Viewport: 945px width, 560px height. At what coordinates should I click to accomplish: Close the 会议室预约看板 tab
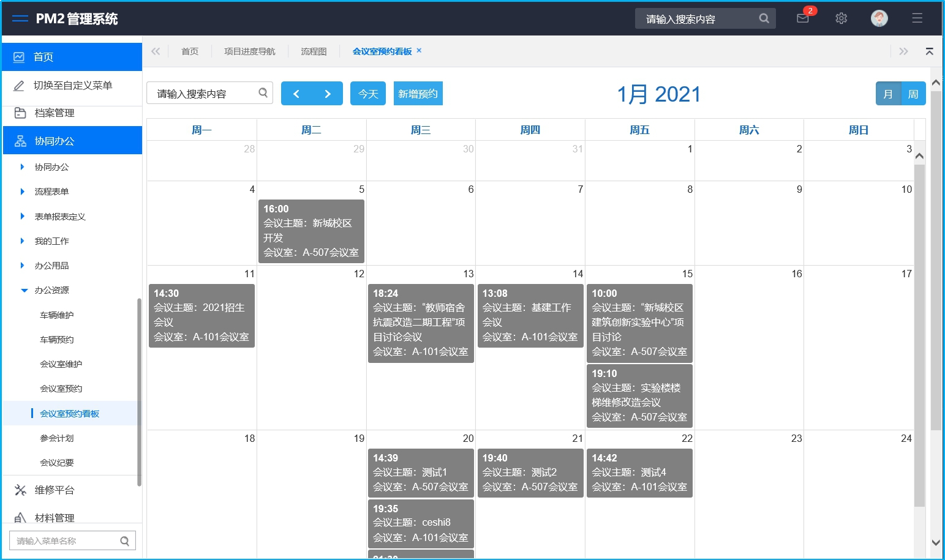coord(419,51)
